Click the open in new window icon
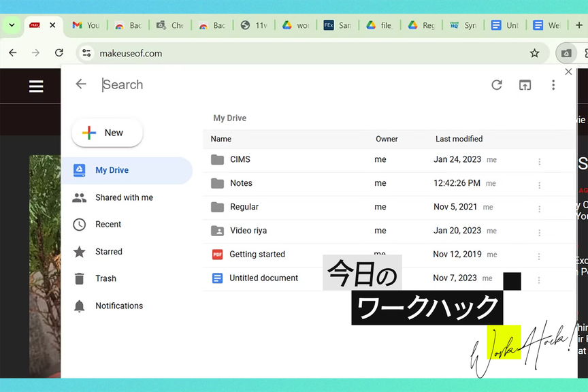588x392 pixels. coord(525,85)
